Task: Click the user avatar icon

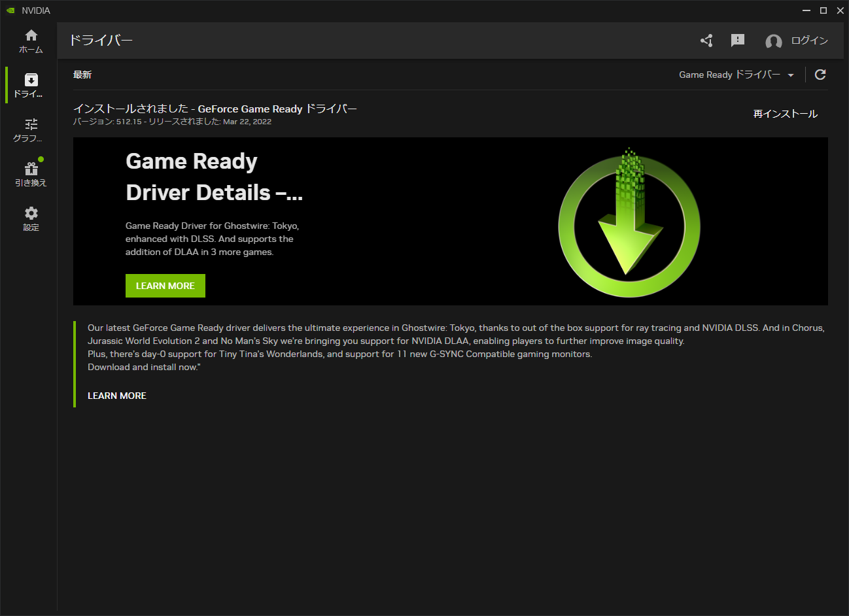Action: [774, 41]
